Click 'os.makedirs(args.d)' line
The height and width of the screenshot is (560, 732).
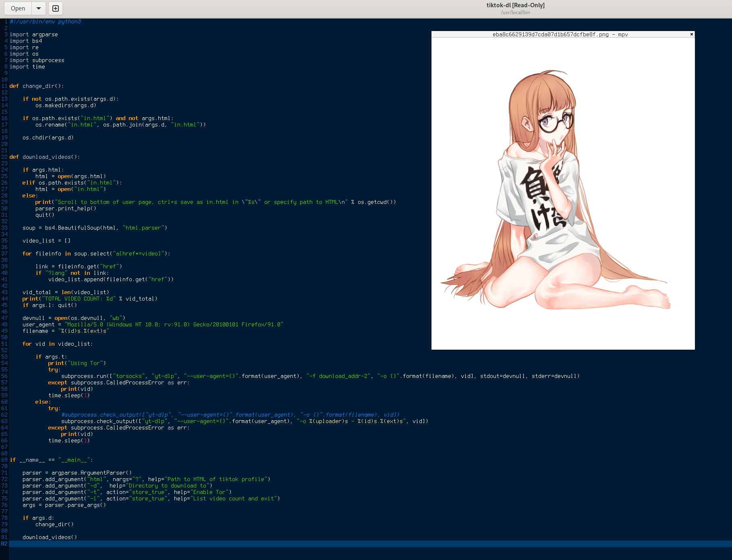[66, 106]
